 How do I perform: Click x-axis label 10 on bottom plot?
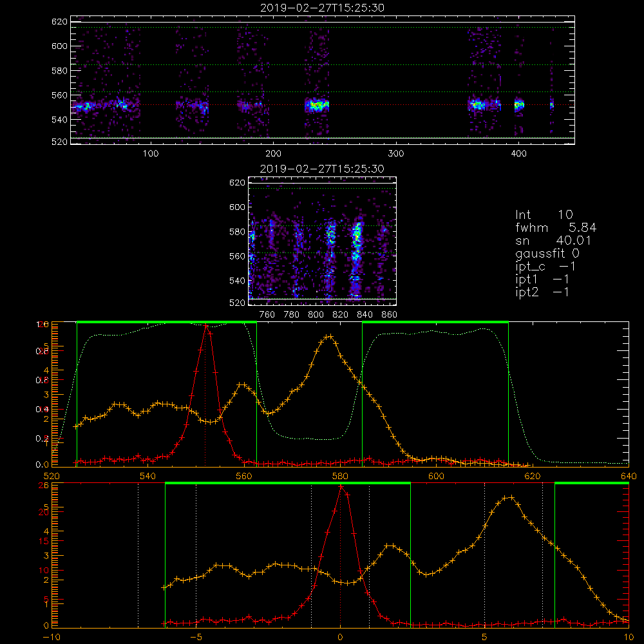(x=629, y=637)
